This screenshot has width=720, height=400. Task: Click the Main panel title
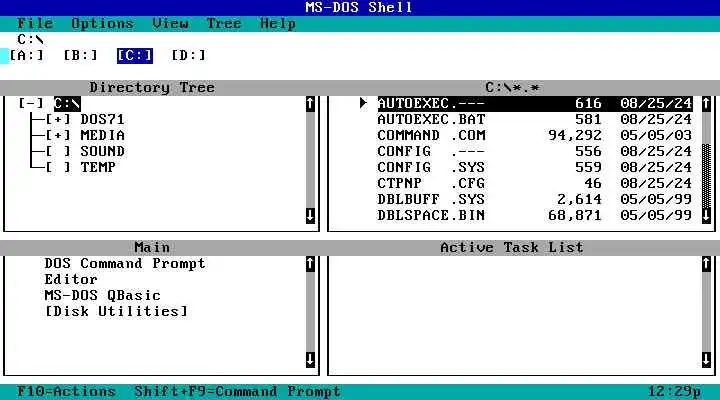coord(152,248)
